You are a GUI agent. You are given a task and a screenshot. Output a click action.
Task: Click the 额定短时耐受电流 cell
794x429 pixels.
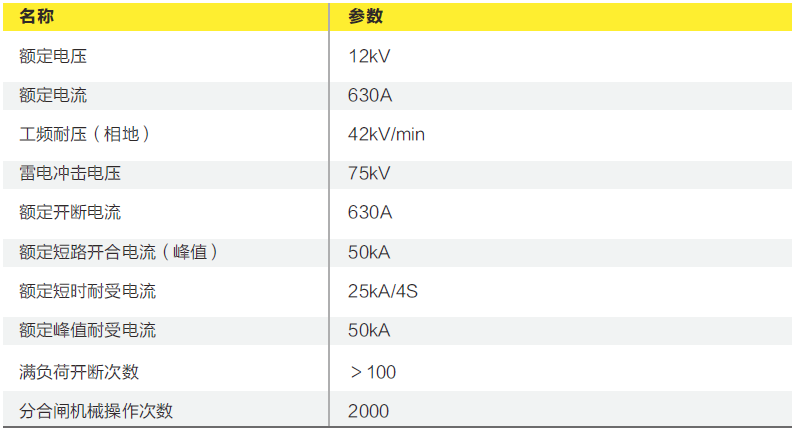pos(87,292)
